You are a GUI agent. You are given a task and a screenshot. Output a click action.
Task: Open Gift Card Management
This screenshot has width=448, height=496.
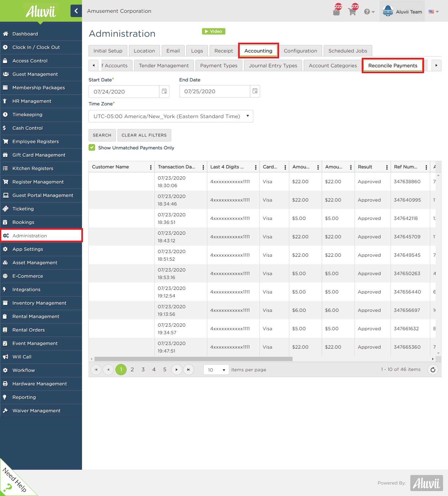point(38,155)
